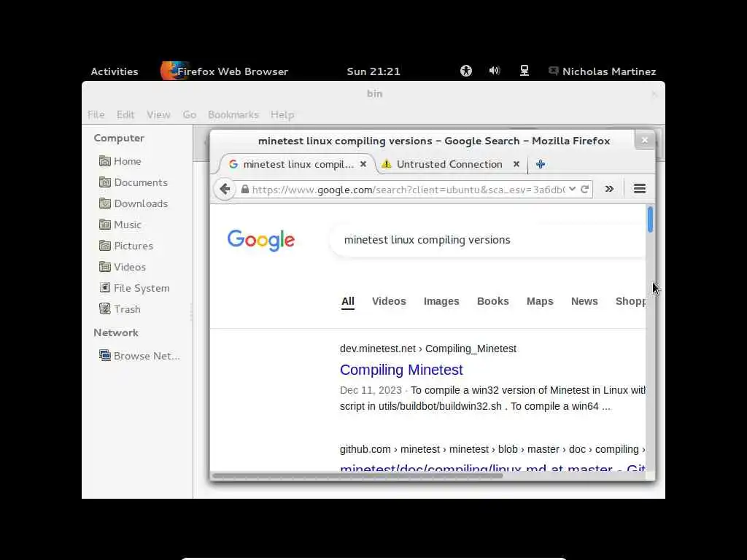Click Browse Network in the sidebar
747x560 pixels.
tap(139, 356)
